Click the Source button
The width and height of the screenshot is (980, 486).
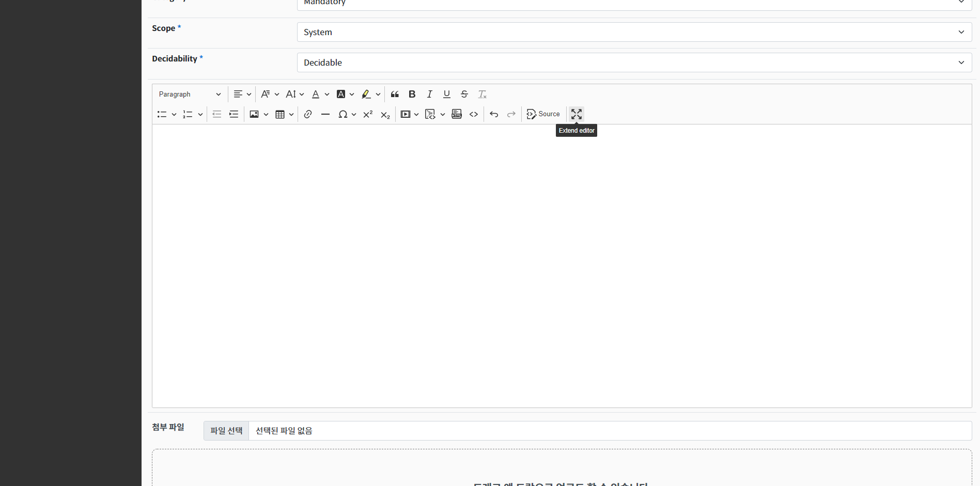tap(543, 114)
